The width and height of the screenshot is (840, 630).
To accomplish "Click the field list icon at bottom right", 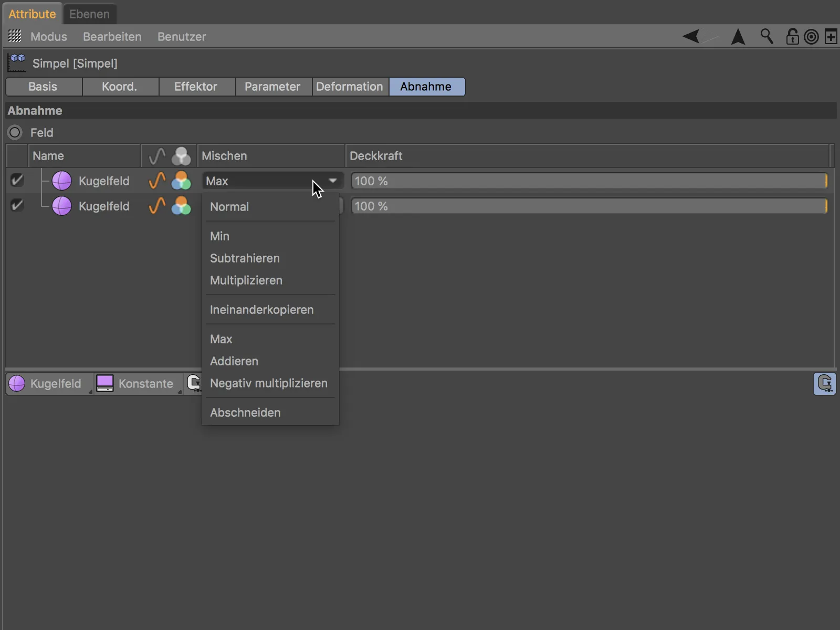I will point(825,384).
